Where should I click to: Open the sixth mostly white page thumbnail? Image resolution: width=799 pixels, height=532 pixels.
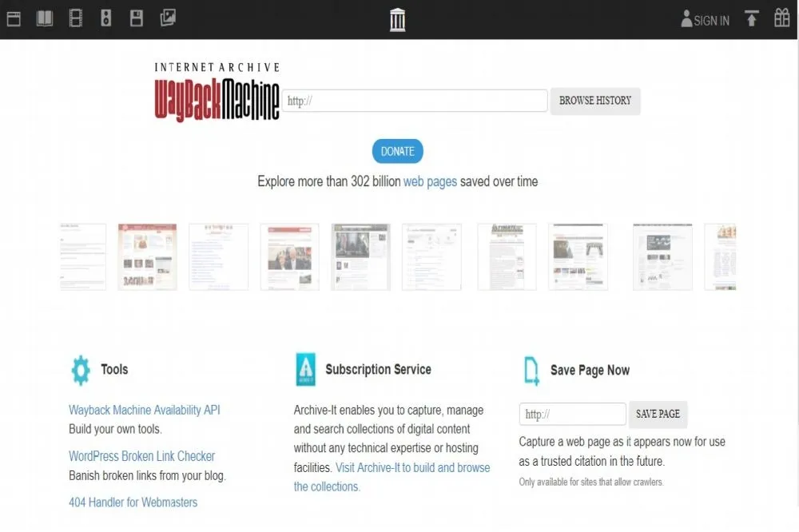[431, 257]
